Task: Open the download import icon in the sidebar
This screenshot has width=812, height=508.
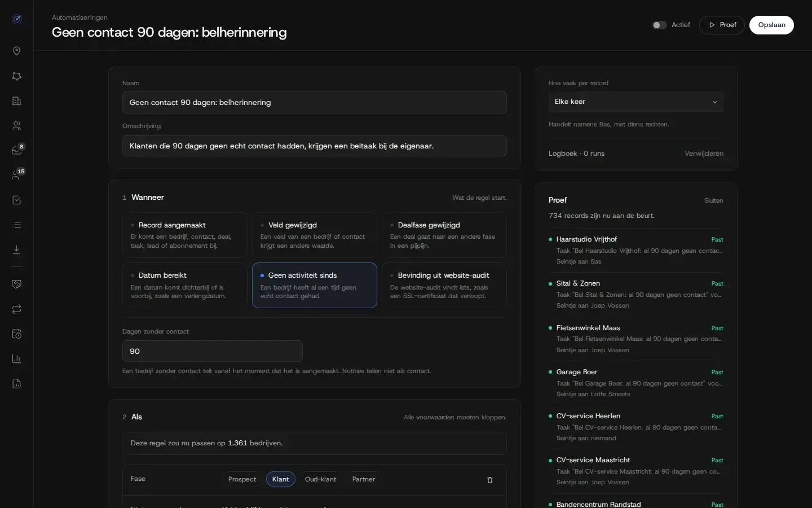Action: click(17, 249)
